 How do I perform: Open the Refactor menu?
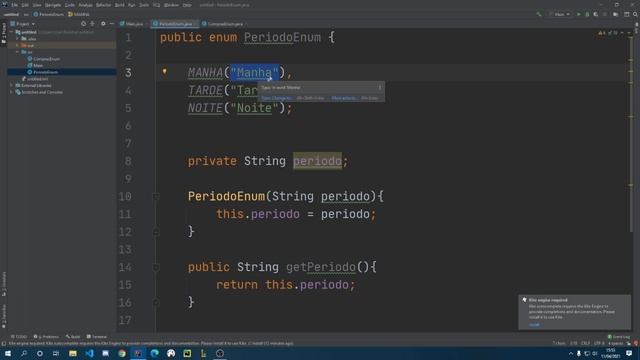coord(103,5)
